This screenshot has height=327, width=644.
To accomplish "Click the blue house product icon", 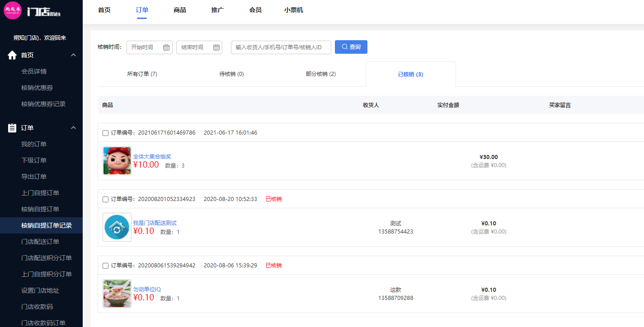I will 117,227.
